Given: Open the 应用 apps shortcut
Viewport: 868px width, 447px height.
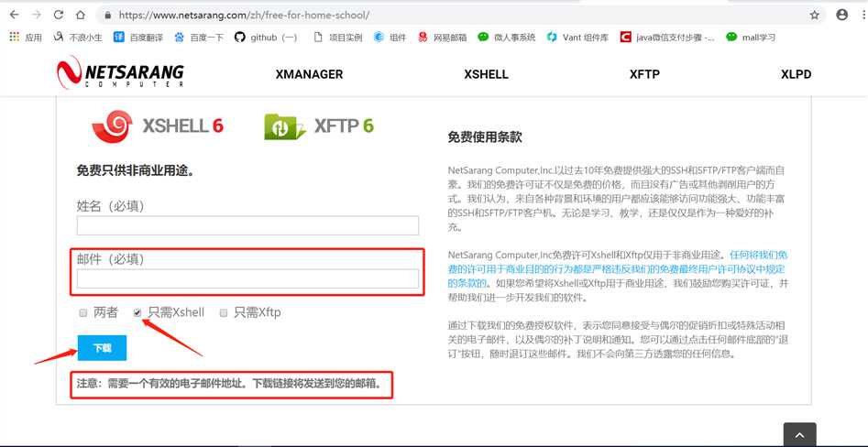Looking at the screenshot, I should pyautogui.click(x=26, y=37).
